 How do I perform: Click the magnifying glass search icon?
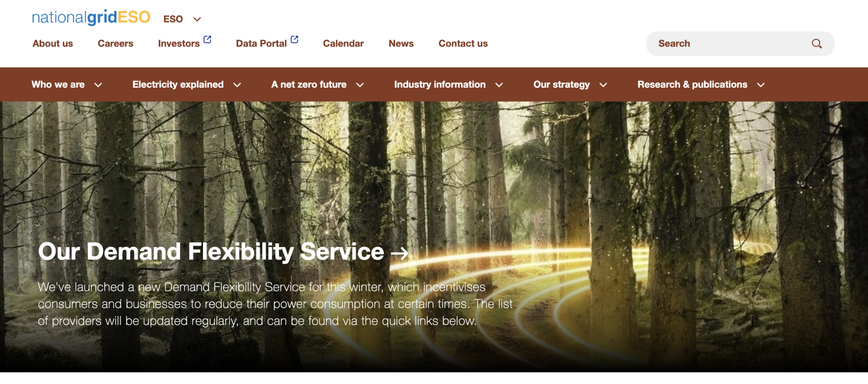pos(816,44)
